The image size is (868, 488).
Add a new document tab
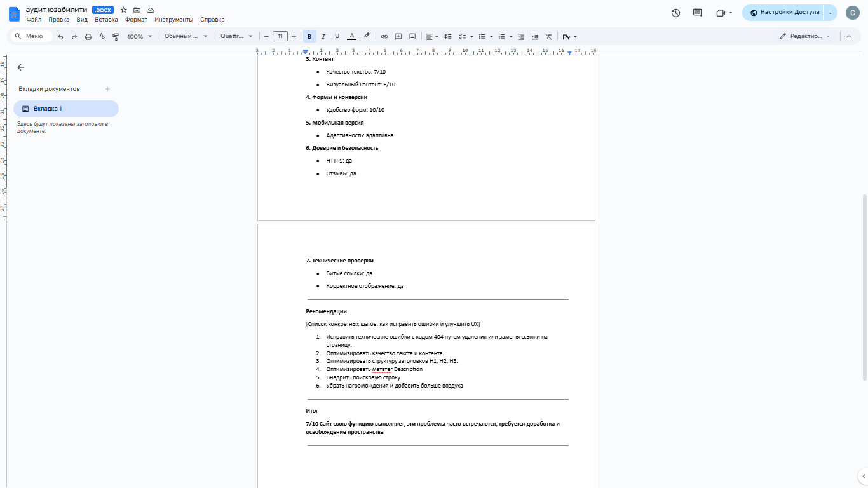[107, 89]
